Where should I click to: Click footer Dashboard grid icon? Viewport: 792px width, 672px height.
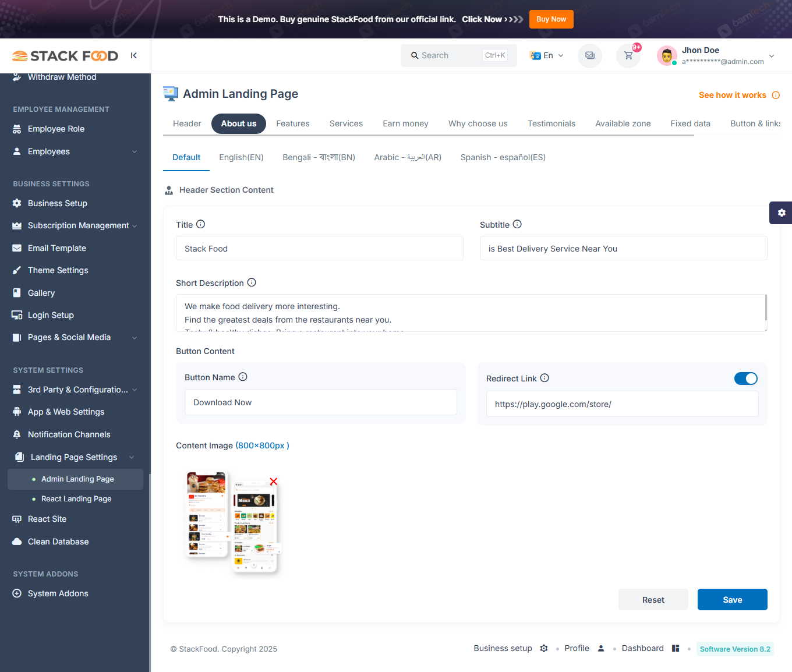coord(676,648)
